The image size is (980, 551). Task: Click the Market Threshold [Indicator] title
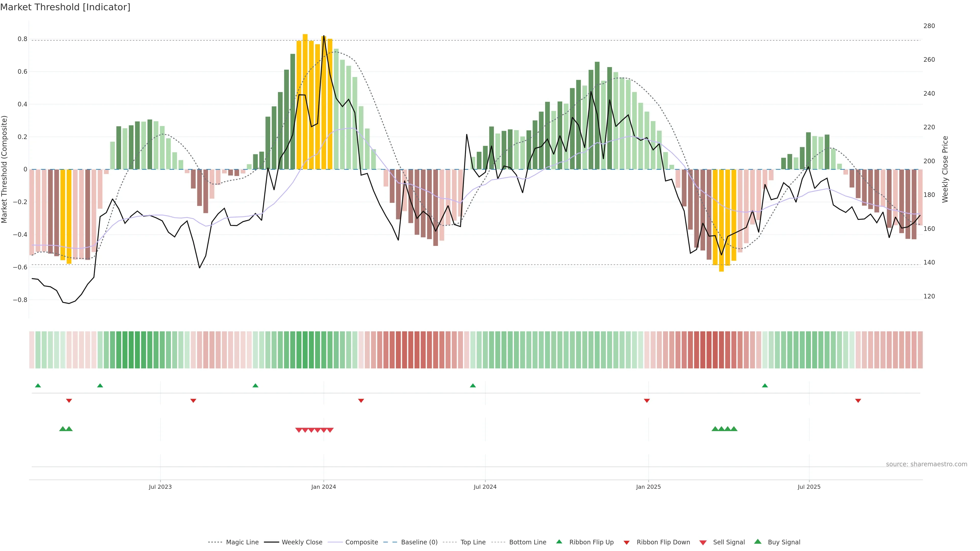[65, 7]
